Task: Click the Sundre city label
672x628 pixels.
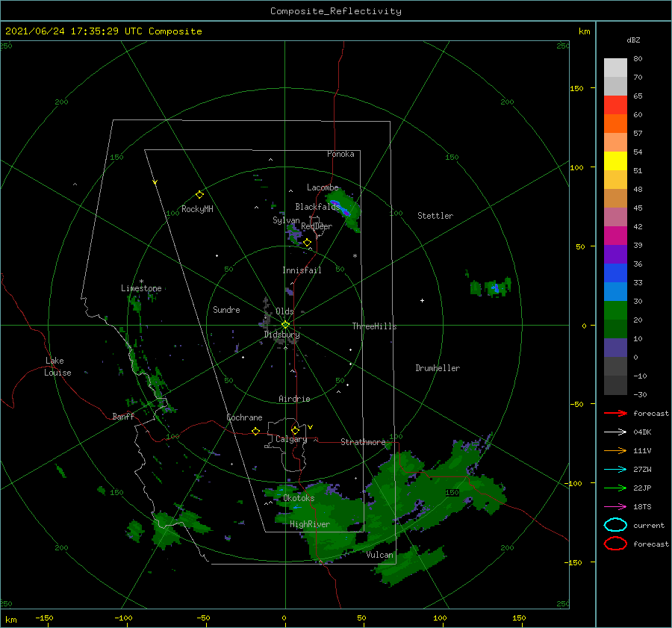Action: click(x=226, y=309)
